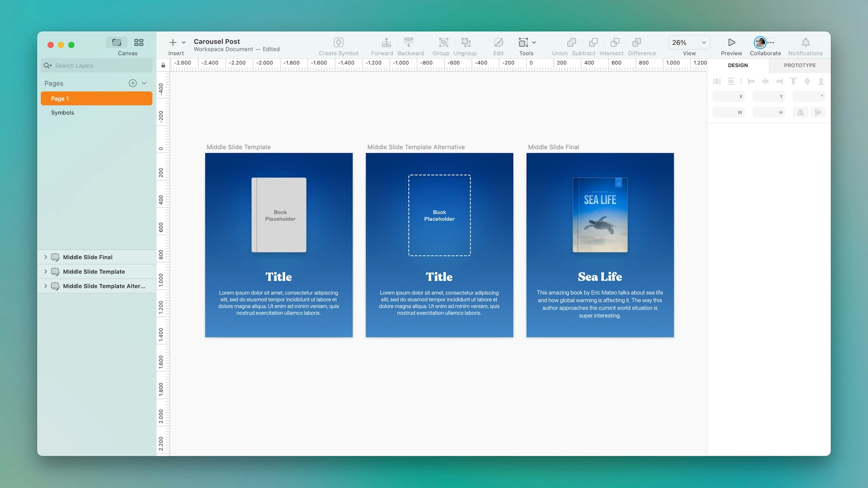Expand the Middle Slide Final layer
868x488 pixels.
coord(45,257)
